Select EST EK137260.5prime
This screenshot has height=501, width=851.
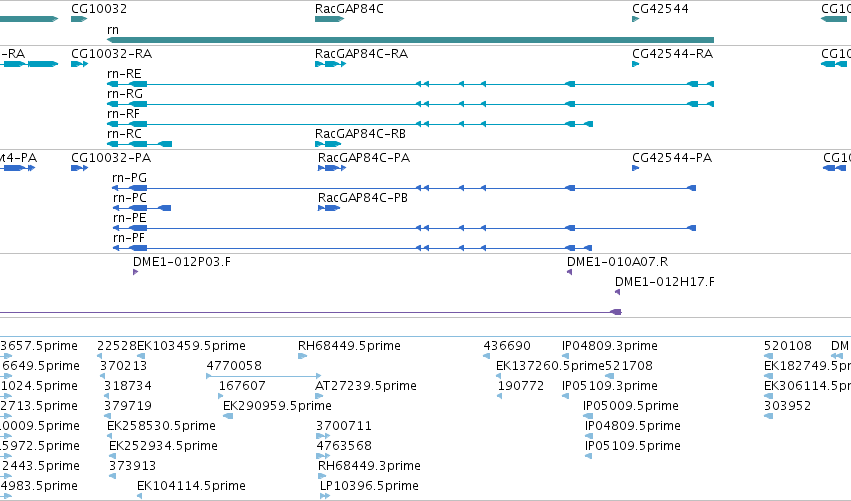pos(550,366)
